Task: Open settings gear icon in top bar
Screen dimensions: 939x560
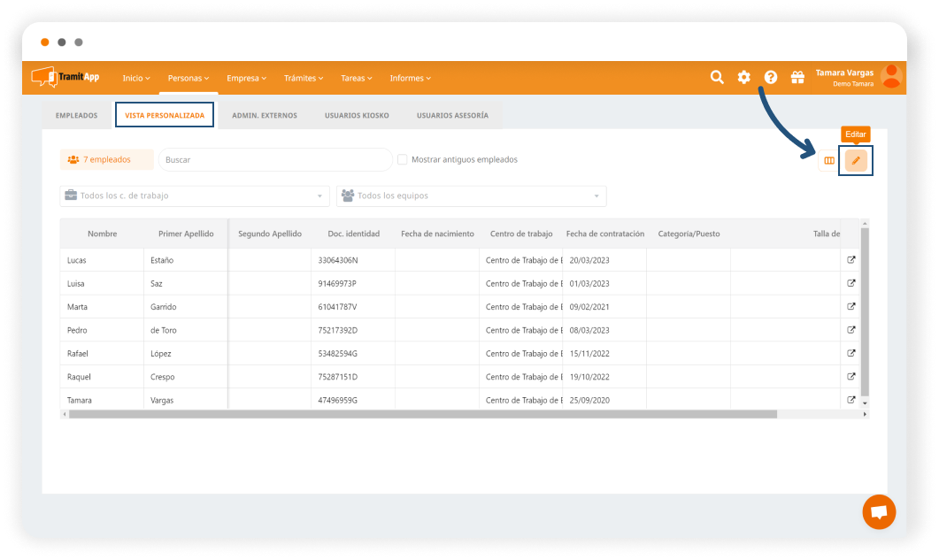Action: tap(743, 78)
